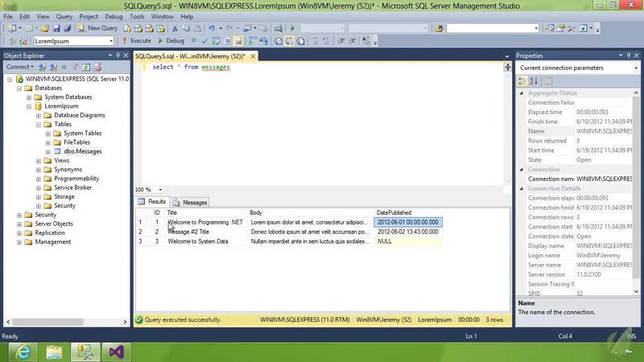Collapse the WIN8VM\SQLEXPRESS server node
644x362 pixels.
pos(10,79)
